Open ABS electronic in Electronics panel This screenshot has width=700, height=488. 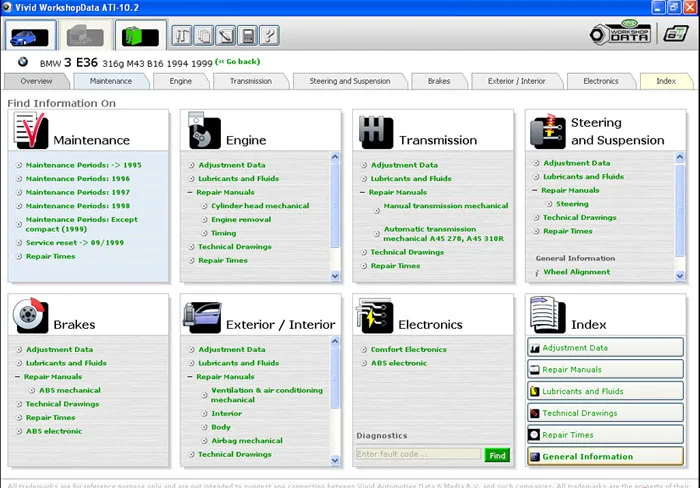pyautogui.click(x=399, y=363)
